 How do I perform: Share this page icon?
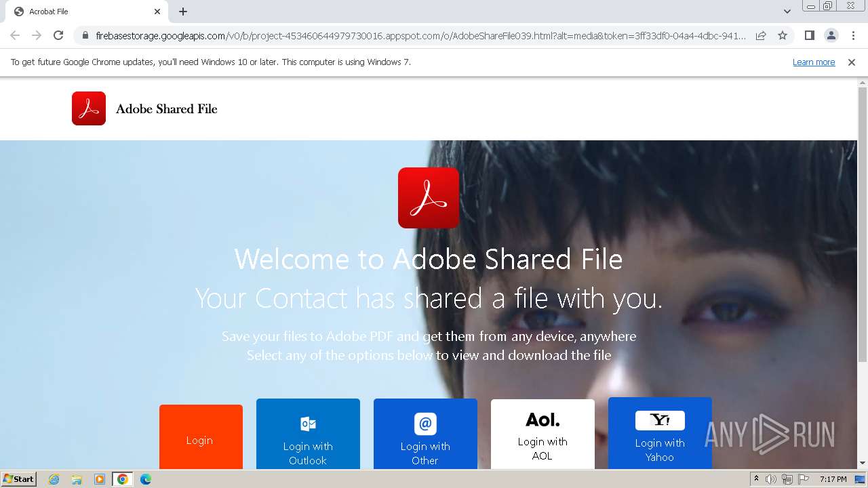coord(761,35)
